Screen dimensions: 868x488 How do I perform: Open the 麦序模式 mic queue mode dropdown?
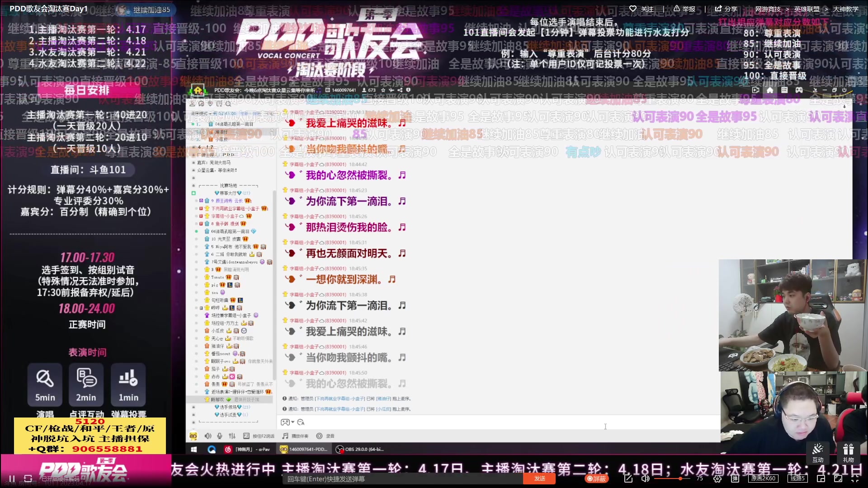point(201,113)
